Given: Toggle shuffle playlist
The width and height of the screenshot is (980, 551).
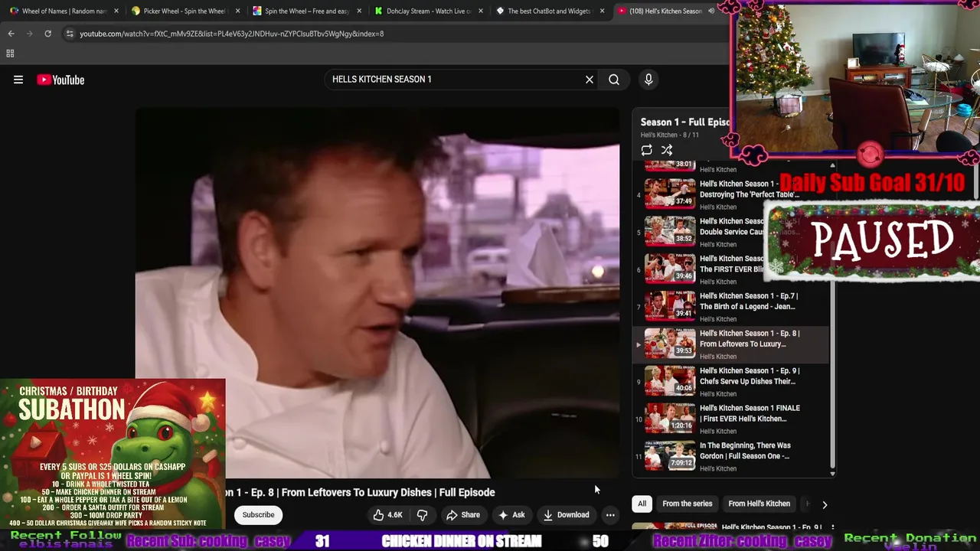Looking at the screenshot, I should [x=667, y=151].
